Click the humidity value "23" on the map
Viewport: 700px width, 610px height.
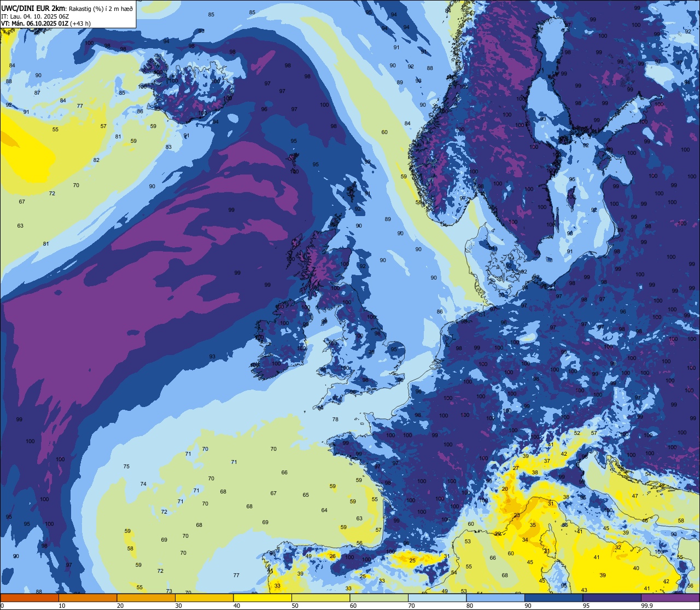coord(517,515)
